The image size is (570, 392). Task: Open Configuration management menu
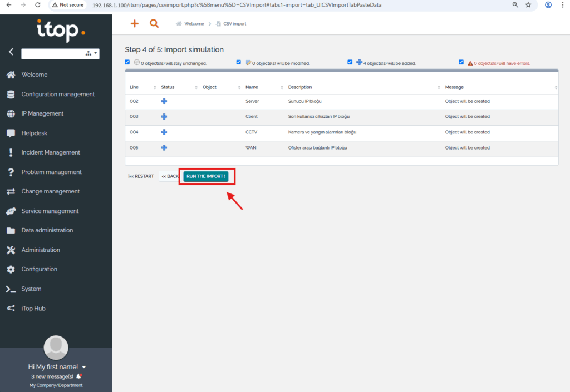pos(58,94)
